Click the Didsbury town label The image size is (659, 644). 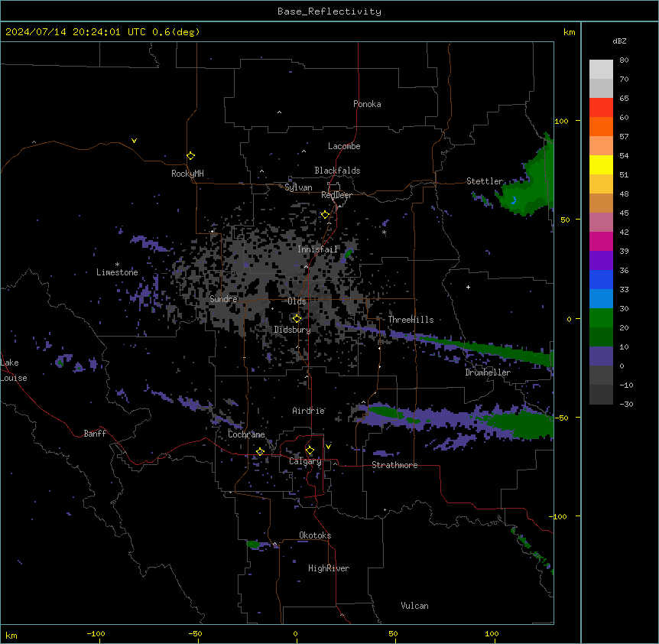293,330
